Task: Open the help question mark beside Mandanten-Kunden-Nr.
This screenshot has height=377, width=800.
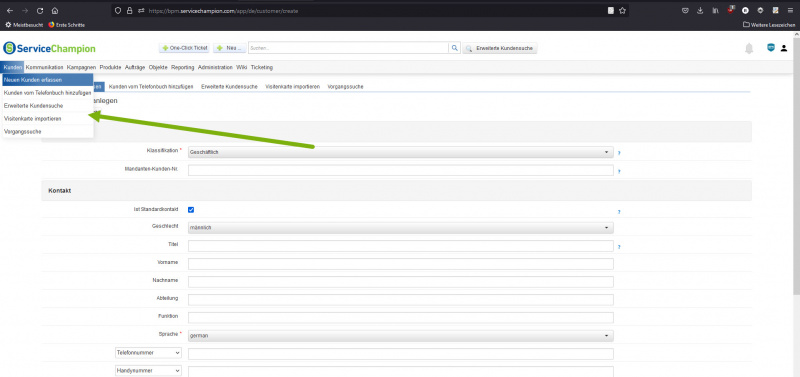Action: (x=619, y=171)
